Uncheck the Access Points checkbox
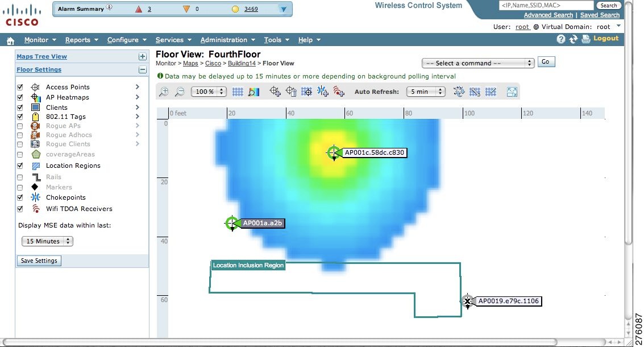 (20, 87)
